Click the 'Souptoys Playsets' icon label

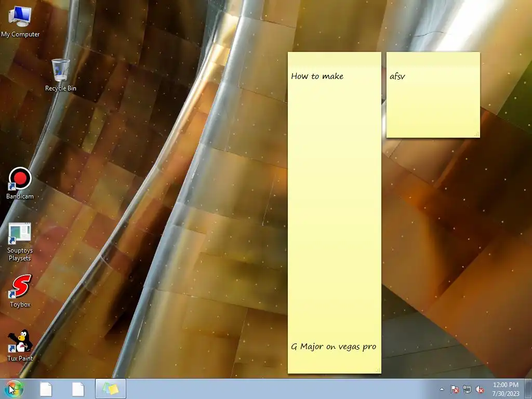tap(20, 254)
